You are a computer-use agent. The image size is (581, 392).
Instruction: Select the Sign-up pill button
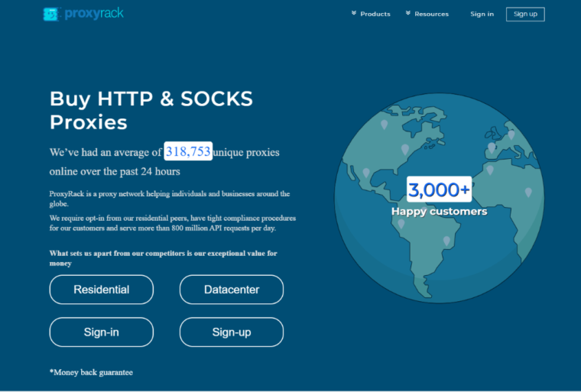tap(232, 332)
